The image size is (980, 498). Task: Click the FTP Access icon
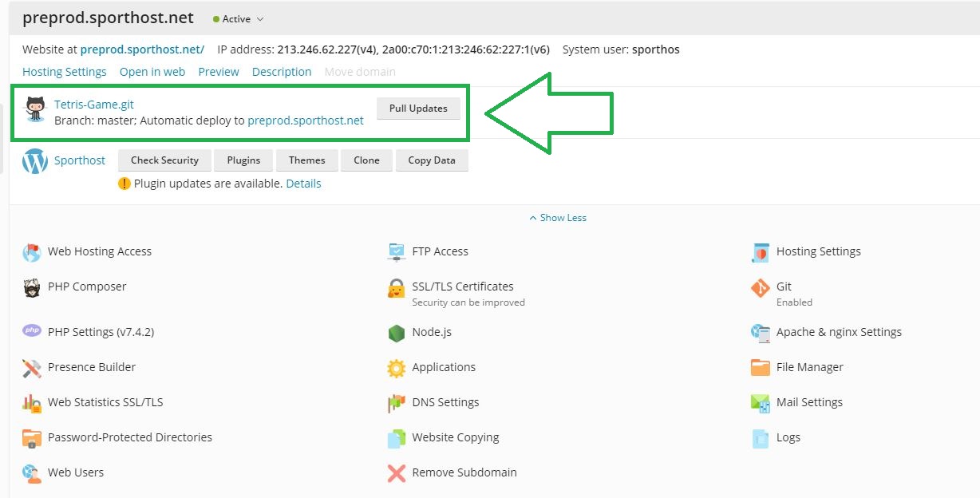(x=397, y=252)
